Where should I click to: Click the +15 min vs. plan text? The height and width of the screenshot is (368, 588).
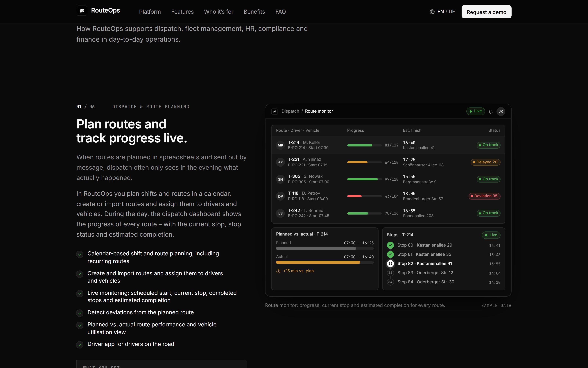298,271
